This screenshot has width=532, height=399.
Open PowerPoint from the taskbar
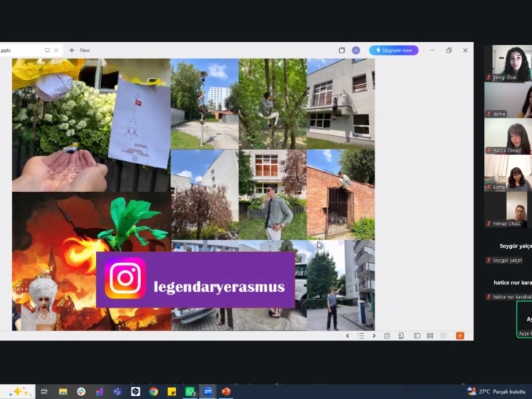tap(226, 392)
